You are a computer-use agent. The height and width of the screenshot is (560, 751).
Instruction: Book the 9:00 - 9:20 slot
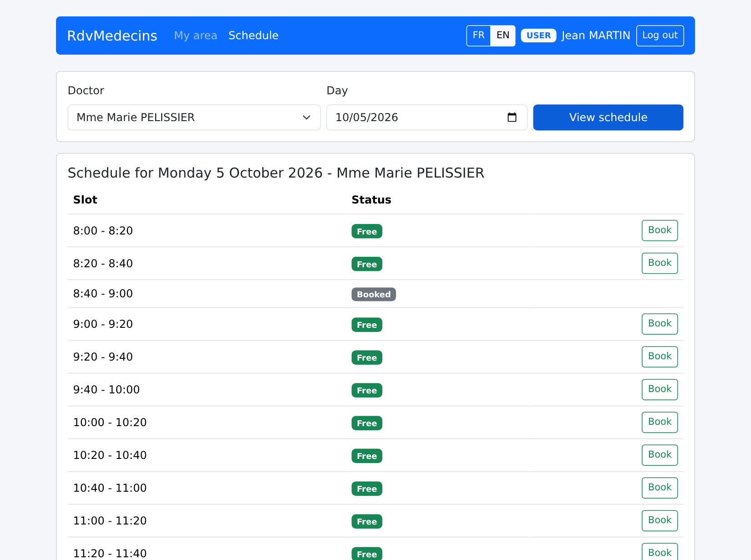click(x=660, y=324)
